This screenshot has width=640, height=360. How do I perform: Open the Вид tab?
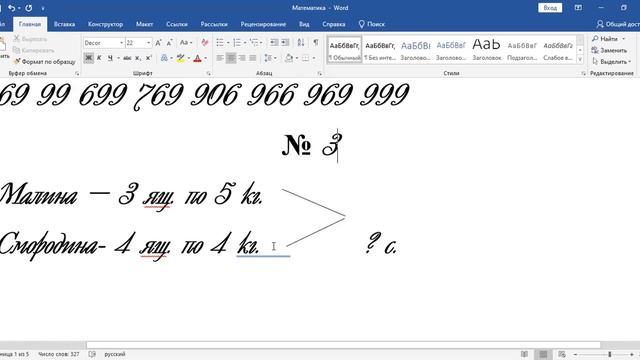pos(304,24)
